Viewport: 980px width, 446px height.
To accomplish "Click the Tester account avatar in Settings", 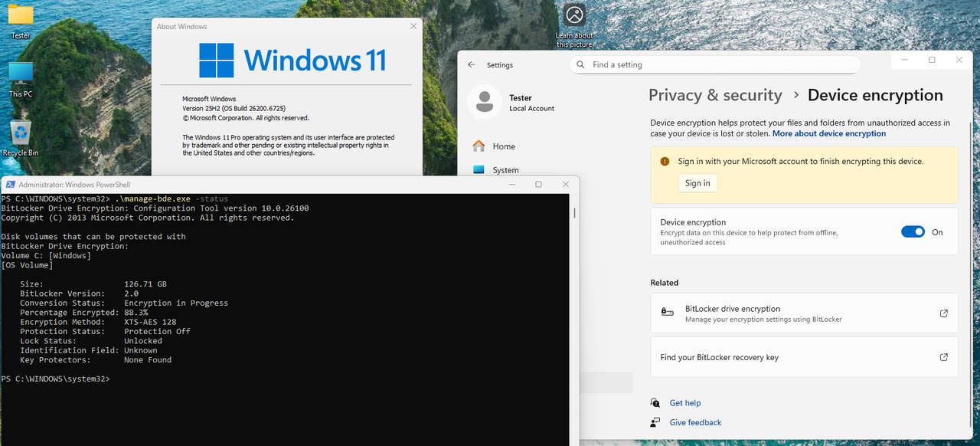I will (484, 102).
